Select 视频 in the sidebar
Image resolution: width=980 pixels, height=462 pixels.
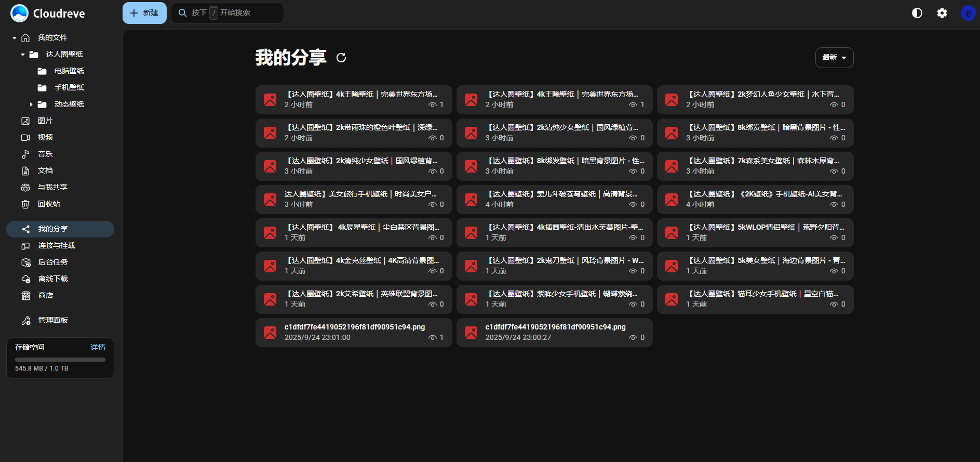coord(45,138)
